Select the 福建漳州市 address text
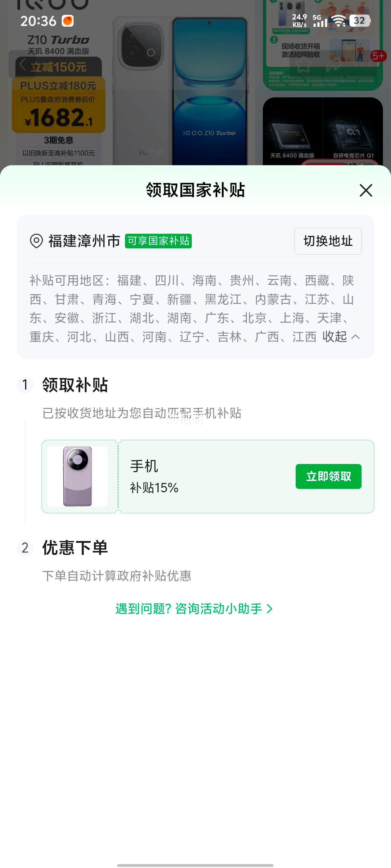Image resolution: width=391 pixels, height=868 pixels. 84,241
